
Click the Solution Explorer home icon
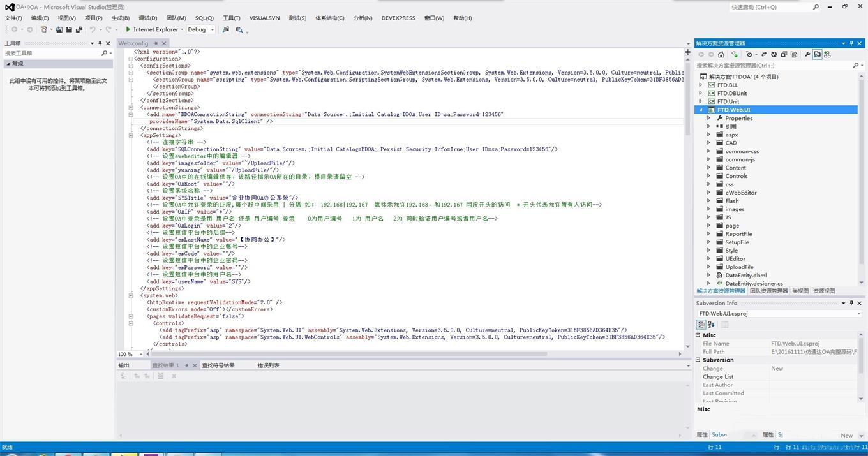pyautogui.click(x=721, y=54)
